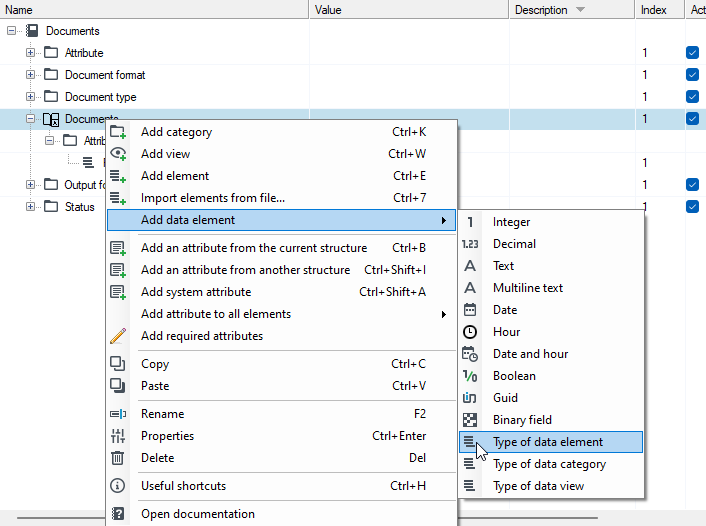Select Type of data view
This screenshot has width=706, height=526.
(551, 486)
